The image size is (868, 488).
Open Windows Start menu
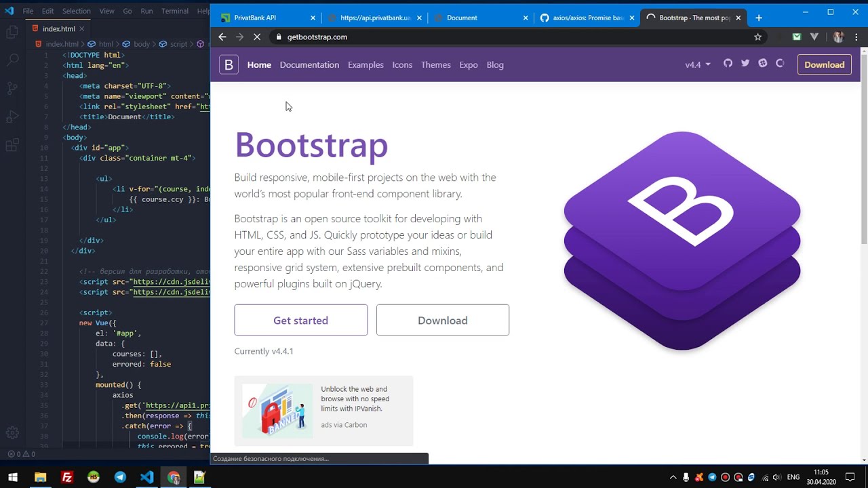12,477
